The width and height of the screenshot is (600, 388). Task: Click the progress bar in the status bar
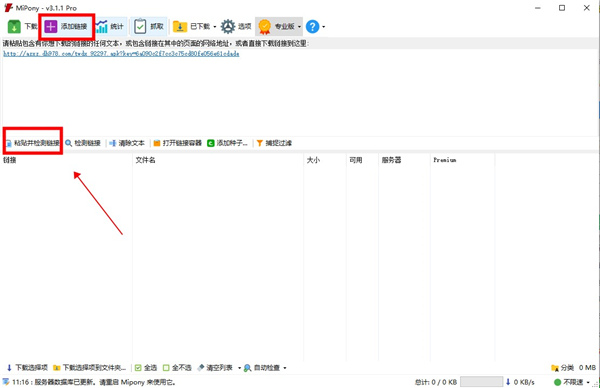481,381
